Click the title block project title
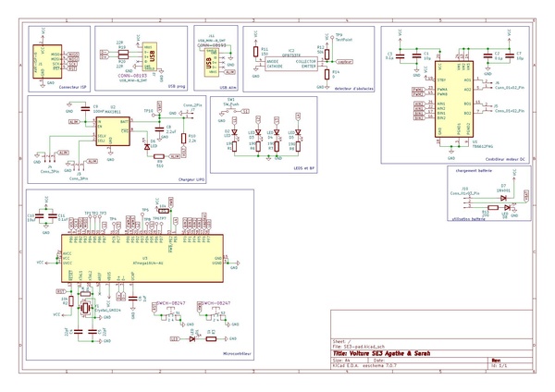The width and height of the screenshot is (555, 392). (379, 353)
